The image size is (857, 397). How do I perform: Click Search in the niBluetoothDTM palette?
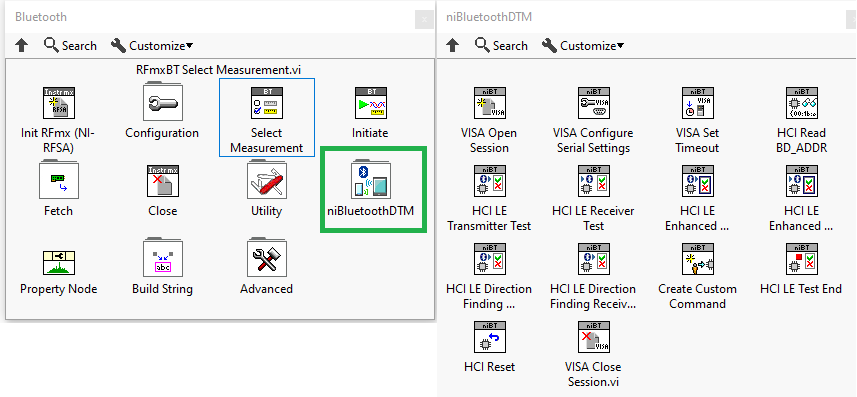point(501,45)
